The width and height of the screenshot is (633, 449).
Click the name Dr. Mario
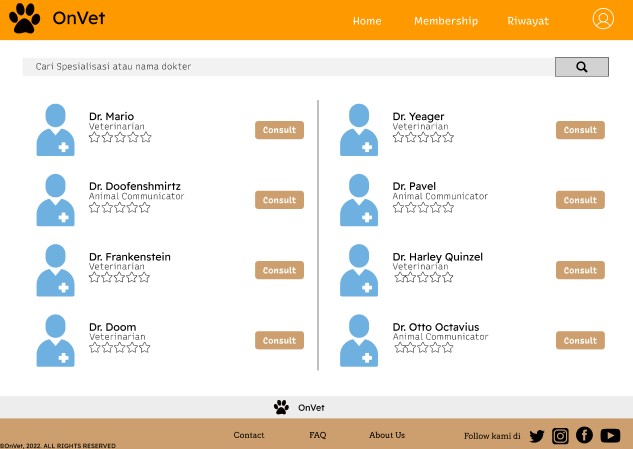coord(111,116)
